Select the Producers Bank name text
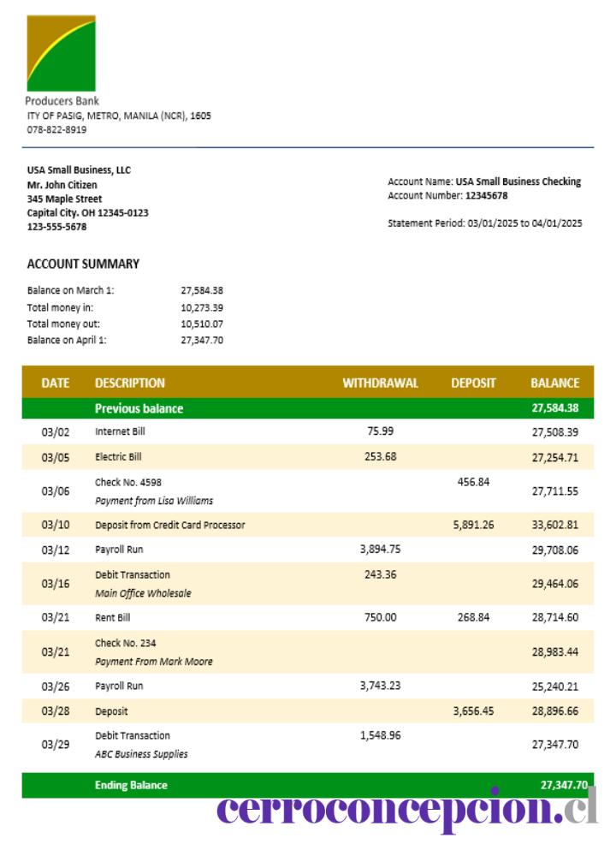This screenshot has width=616, height=856. [62, 101]
